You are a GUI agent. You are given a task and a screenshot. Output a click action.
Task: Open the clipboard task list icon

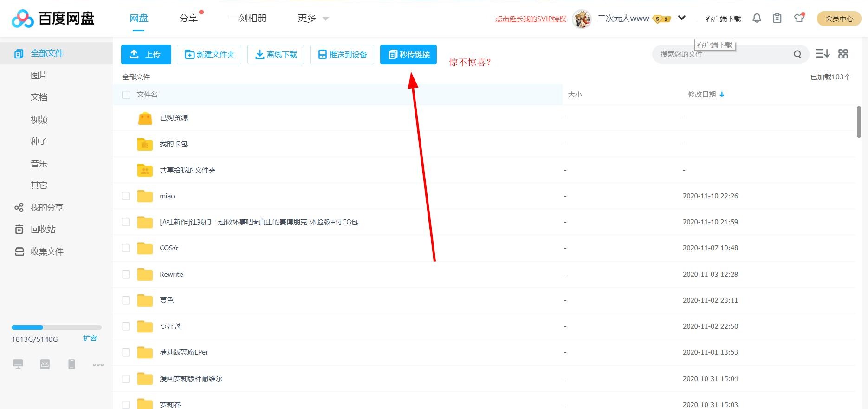[x=777, y=18]
